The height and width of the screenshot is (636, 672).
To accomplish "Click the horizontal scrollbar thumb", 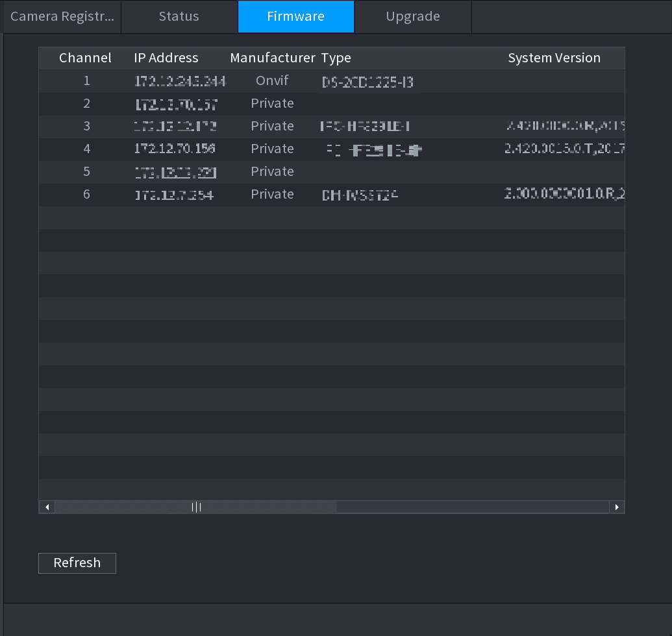I will pyautogui.click(x=196, y=507).
